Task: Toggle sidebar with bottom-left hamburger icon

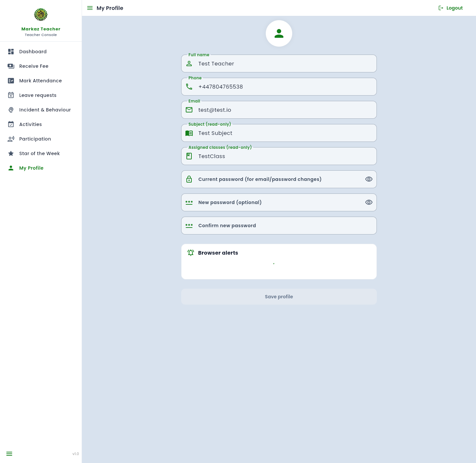Action: point(9,454)
